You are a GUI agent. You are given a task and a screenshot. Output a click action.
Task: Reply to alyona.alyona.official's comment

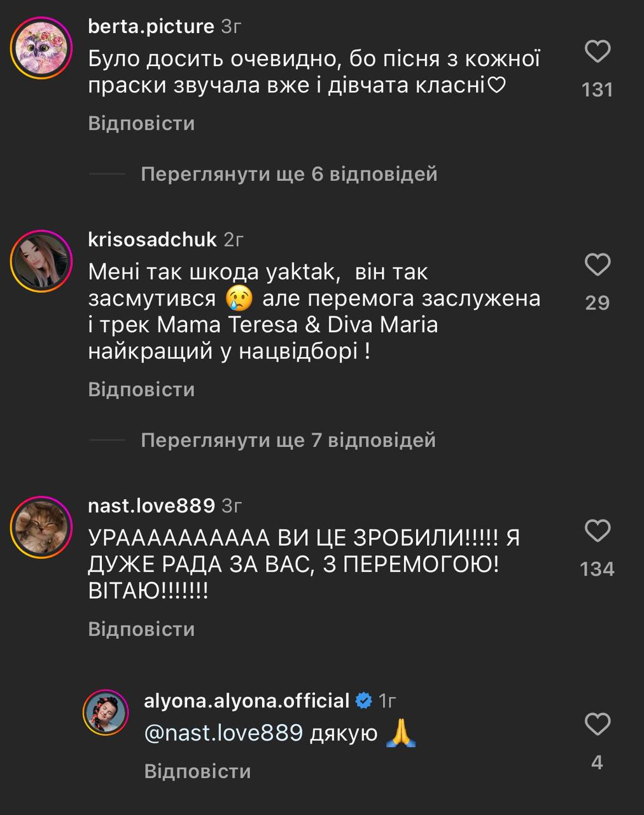click(x=197, y=771)
